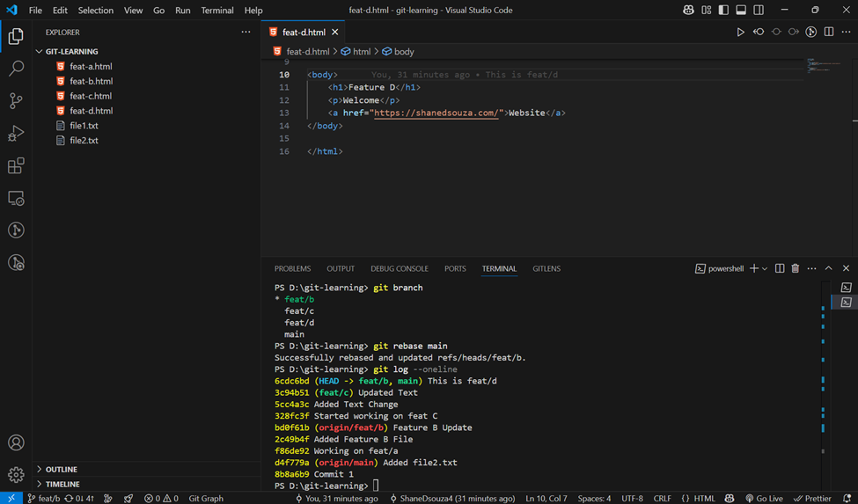Click Git Graph in status bar
The width and height of the screenshot is (858, 504).
point(206,498)
